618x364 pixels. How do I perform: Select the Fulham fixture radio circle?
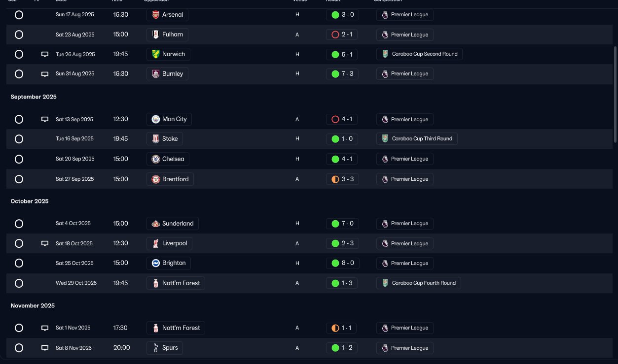point(19,34)
